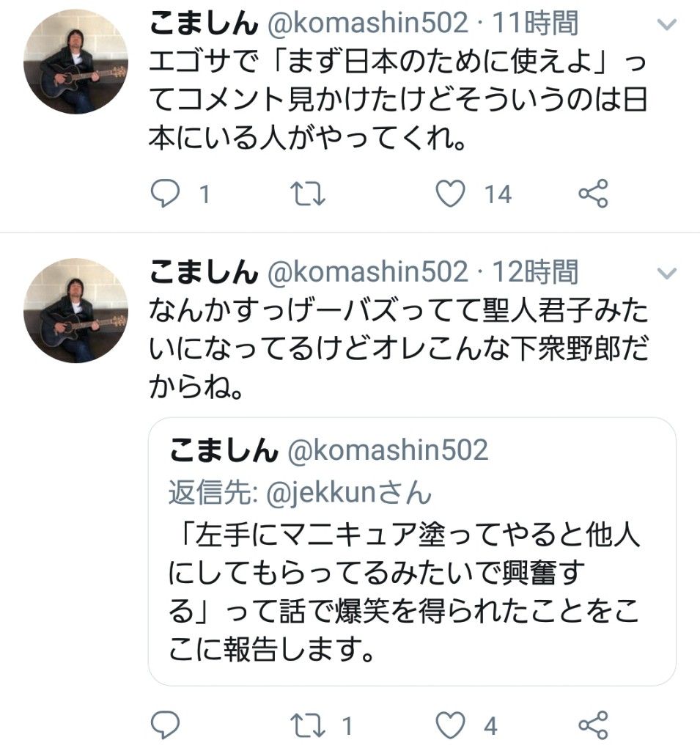Open the 12時間 timestamp of second tweet

click(537, 273)
